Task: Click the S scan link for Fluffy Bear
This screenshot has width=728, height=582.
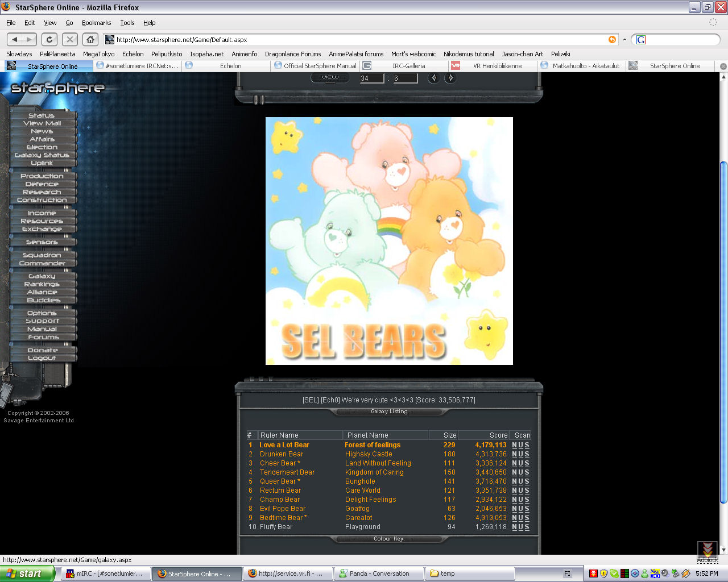Action: pyautogui.click(x=527, y=527)
